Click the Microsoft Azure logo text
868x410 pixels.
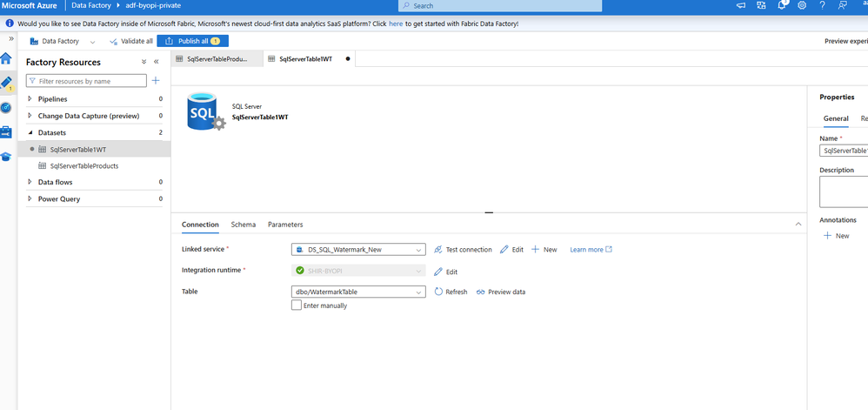coord(30,5)
